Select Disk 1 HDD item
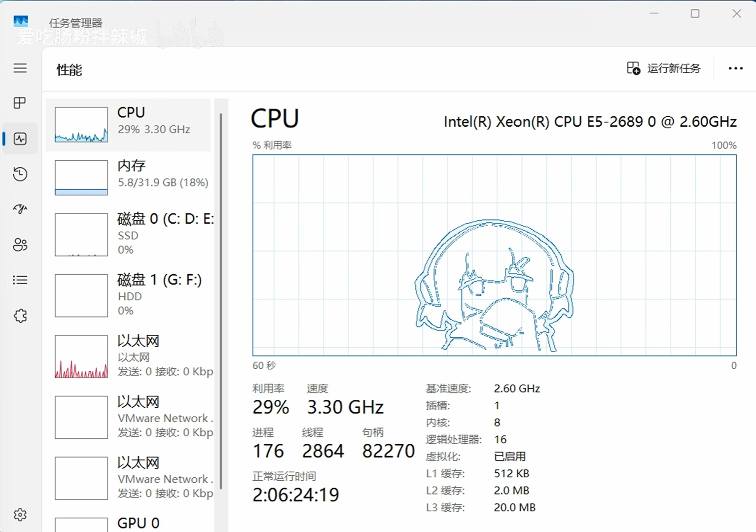The height and width of the screenshot is (532, 756). pyautogui.click(x=128, y=295)
